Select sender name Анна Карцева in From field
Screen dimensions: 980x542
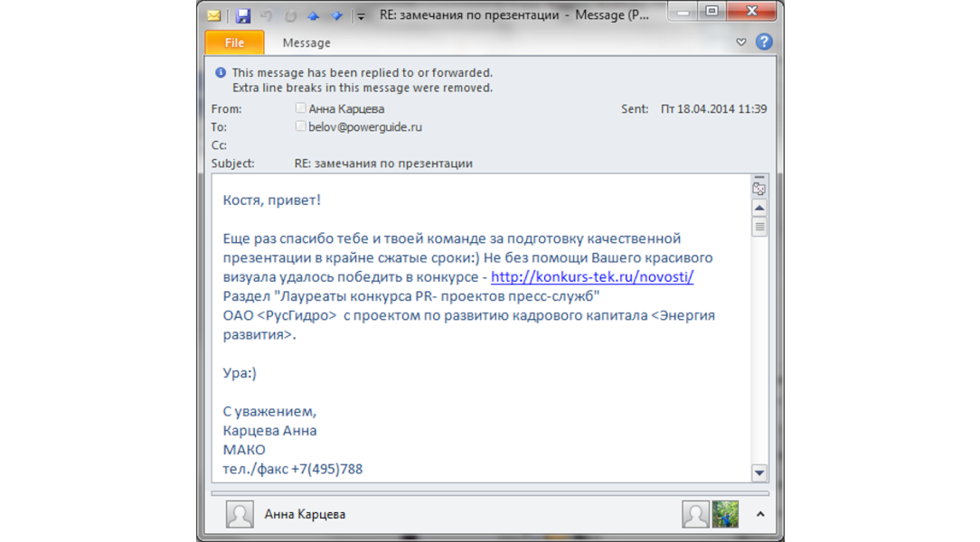[346, 108]
